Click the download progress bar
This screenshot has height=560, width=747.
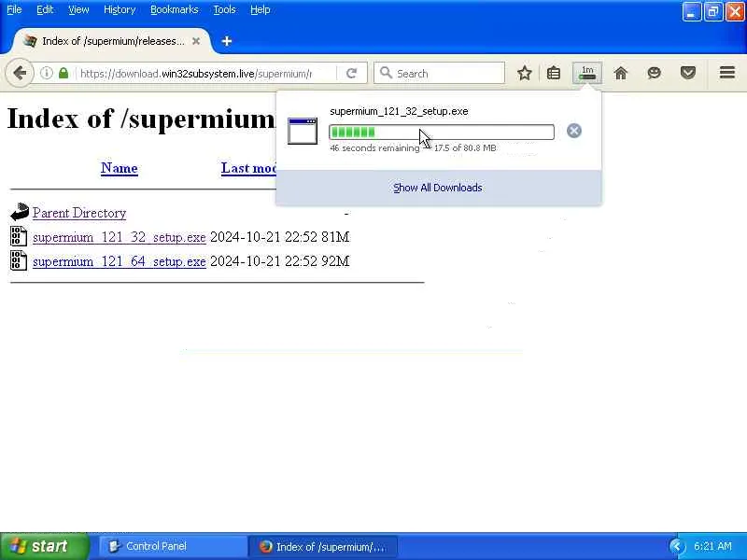(x=442, y=132)
